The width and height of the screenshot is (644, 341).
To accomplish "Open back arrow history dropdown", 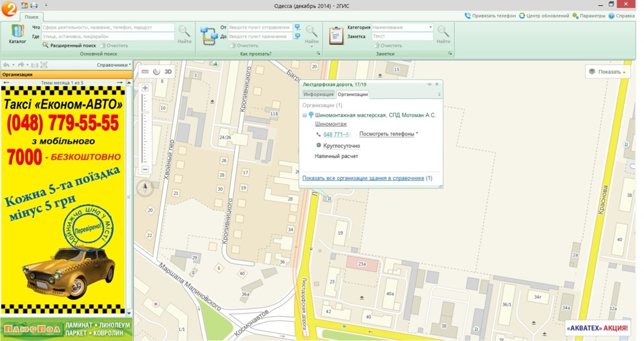I will click(13, 65).
